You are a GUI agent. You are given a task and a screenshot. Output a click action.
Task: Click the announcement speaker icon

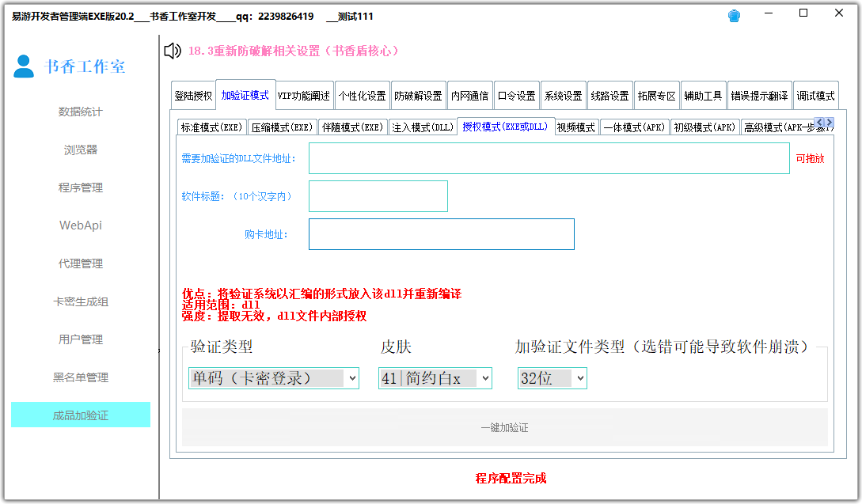click(x=171, y=51)
